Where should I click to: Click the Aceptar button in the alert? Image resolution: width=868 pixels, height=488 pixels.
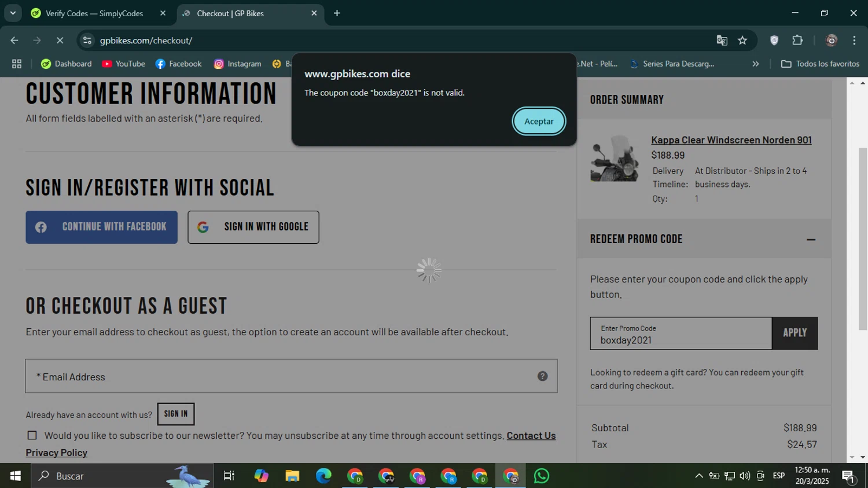tap(539, 122)
